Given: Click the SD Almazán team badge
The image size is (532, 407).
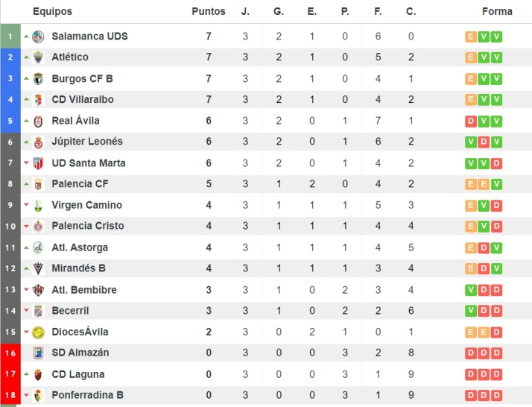Looking at the screenshot, I should click(x=39, y=353).
